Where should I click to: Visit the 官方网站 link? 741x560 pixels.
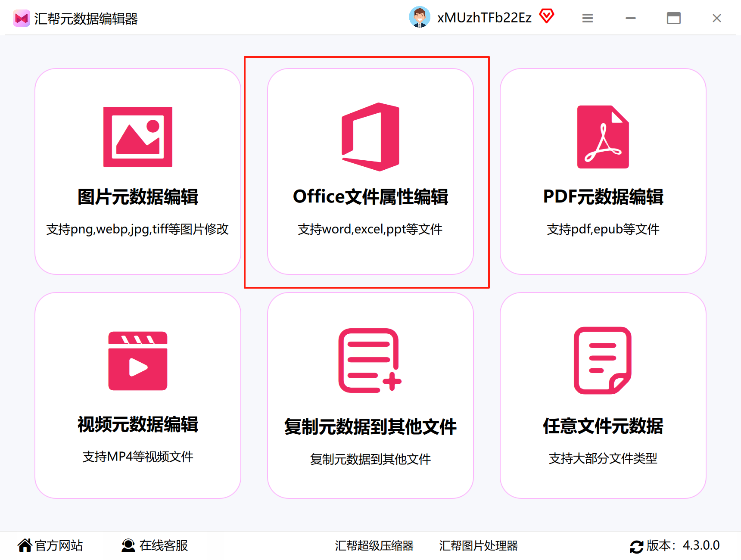click(59, 545)
